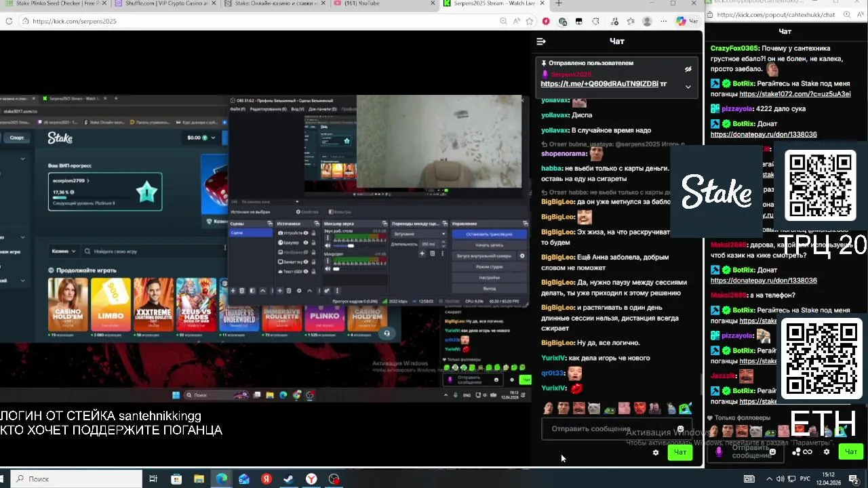Click the green Чат send button in the popout chat
This screenshot has width=868, height=488.
[851, 452]
